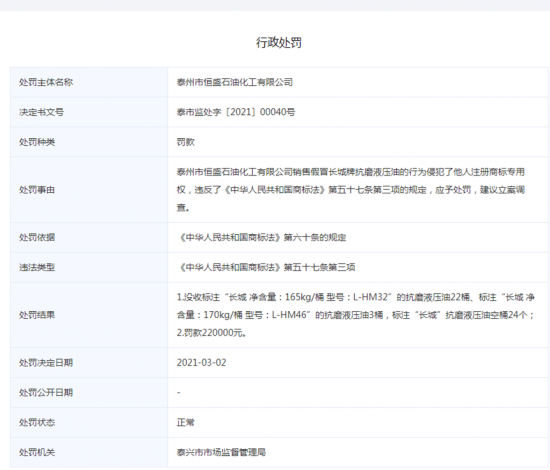Click the 处罚结果 label cell
The image size is (550, 470).
(x=89, y=315)
